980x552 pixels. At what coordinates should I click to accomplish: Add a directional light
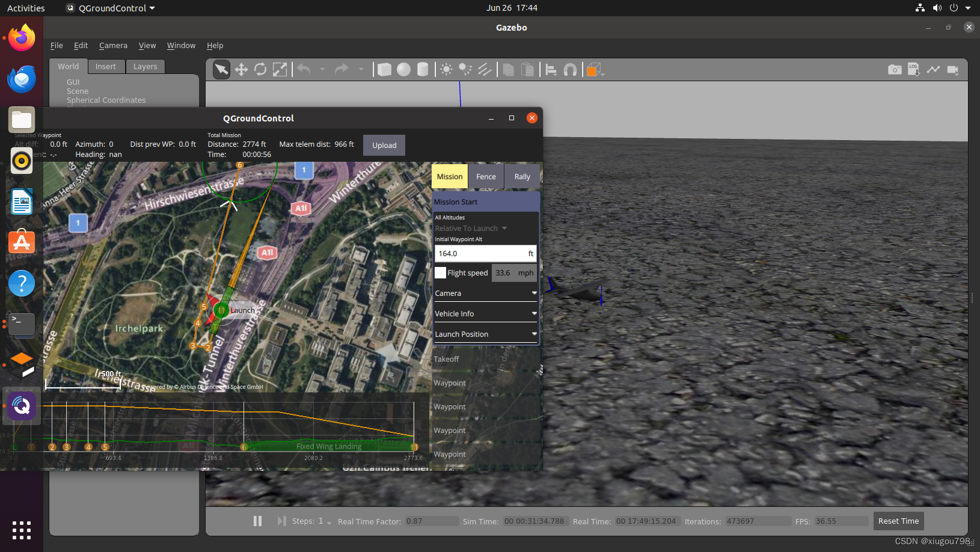pyautogui.click(x=485, y=70)
